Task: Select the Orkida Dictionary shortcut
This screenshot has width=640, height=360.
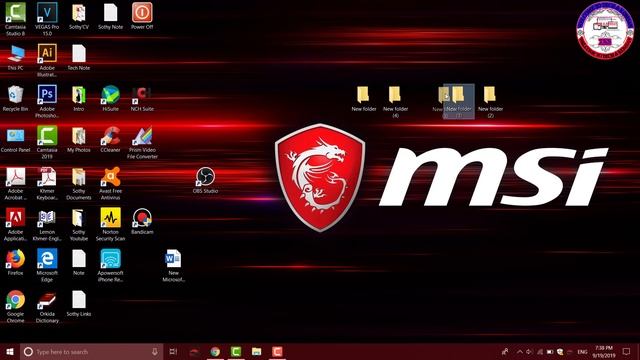Action: tap(47, 300)
